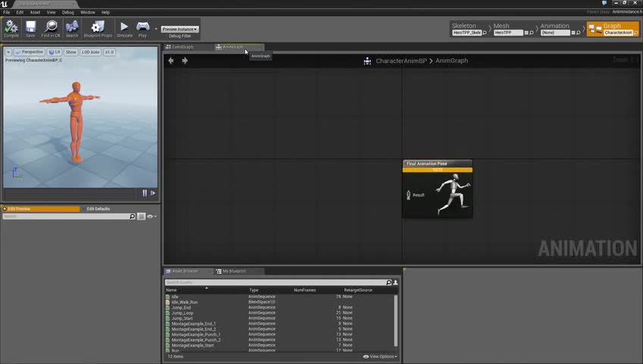Click the asset search magnifier icon
The width and height of the screenshot is (643, 364).
389,282
